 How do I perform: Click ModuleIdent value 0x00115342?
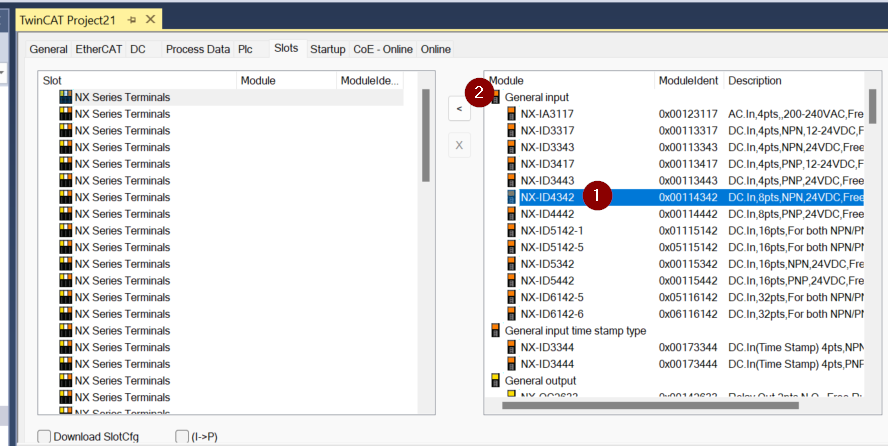[688, 264]
